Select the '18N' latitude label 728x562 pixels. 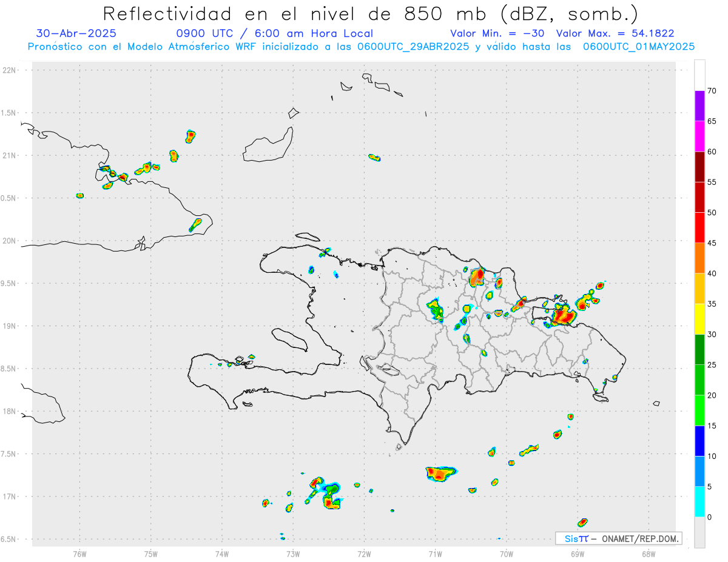10,411
